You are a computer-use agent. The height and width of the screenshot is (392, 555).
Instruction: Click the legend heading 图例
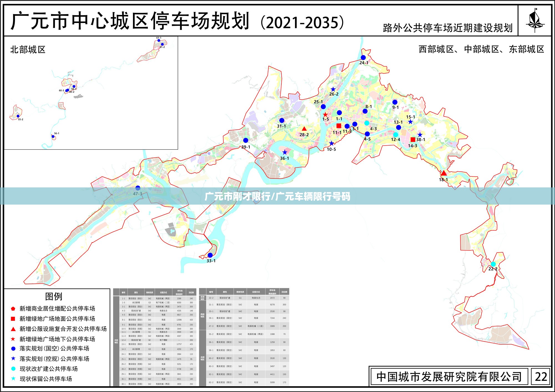click(x=54, y=296)
